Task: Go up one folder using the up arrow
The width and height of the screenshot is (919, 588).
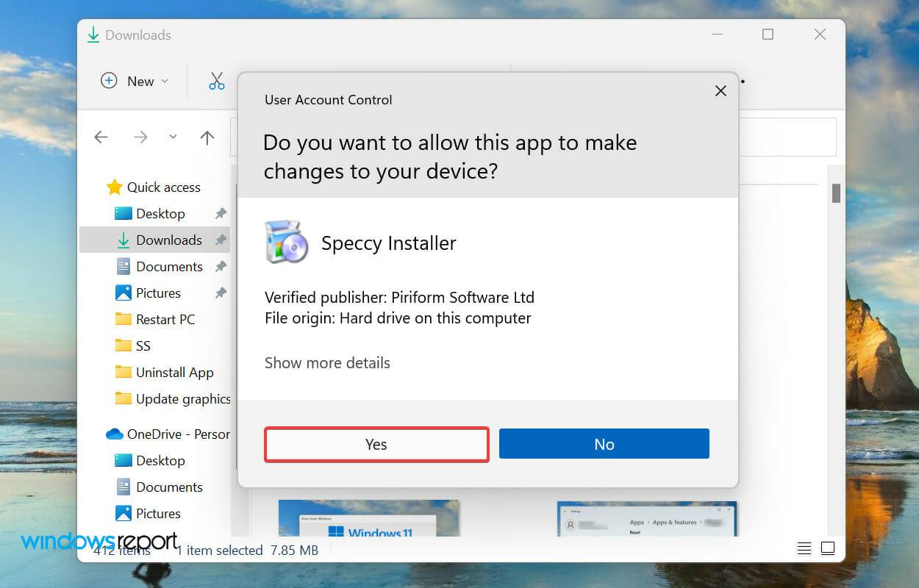Action: [x=207, y=137]
